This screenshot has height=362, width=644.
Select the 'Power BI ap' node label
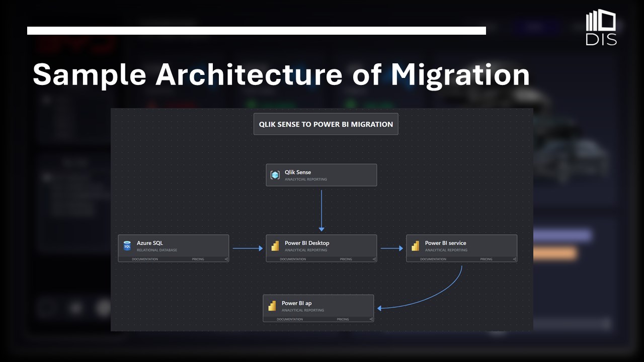pyautogui.click(x=297, y=304)
